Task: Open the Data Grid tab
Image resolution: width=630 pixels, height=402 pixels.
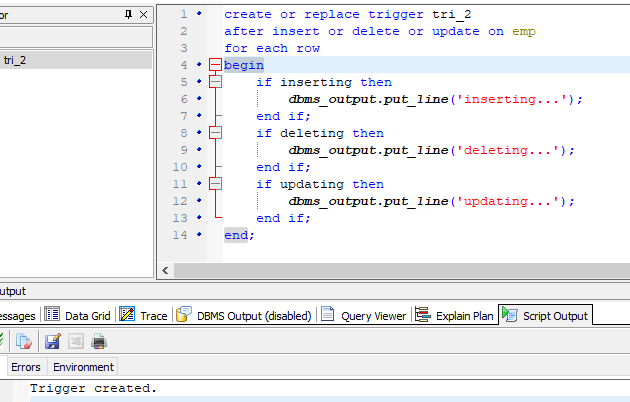Action: coord(78,315)
